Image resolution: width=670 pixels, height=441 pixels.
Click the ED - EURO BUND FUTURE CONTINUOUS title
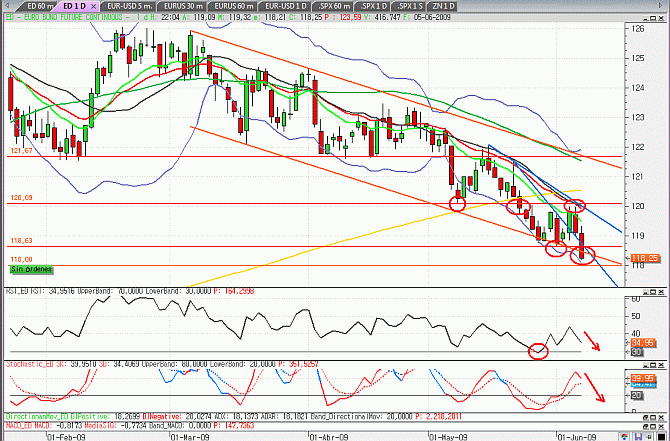(64, 18)
